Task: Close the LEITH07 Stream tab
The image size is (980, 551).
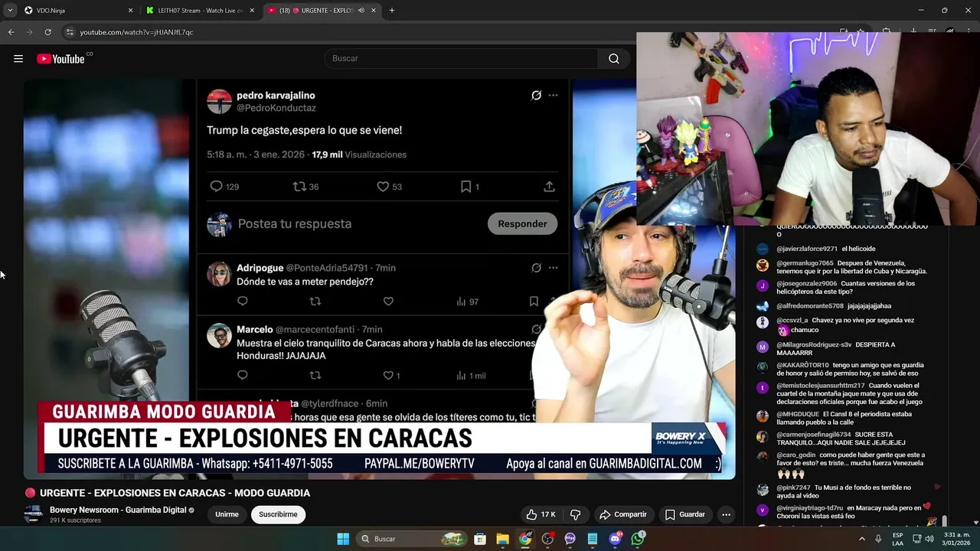Action: (x=252, y=11)
